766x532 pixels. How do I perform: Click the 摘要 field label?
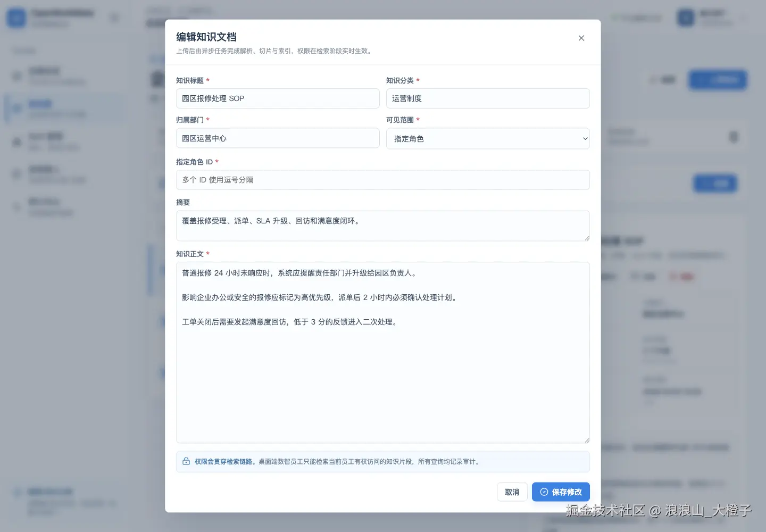[x=183, y=202]
